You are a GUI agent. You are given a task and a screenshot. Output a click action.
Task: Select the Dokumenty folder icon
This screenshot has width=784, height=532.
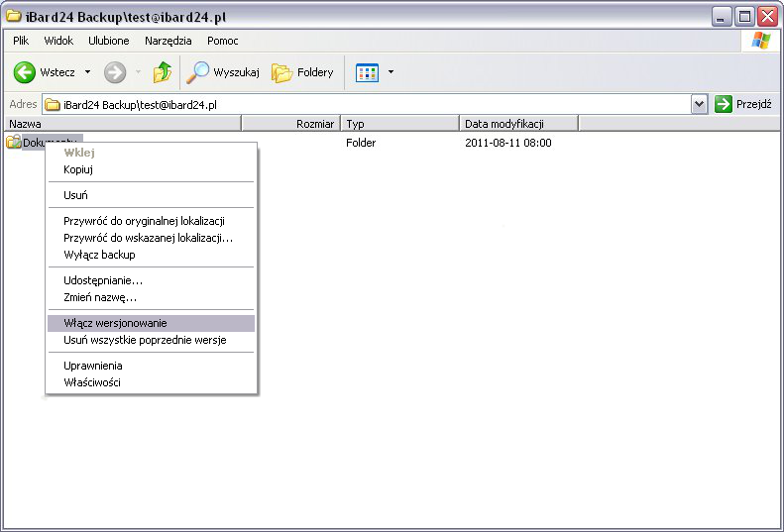click(x=14, y=142)
